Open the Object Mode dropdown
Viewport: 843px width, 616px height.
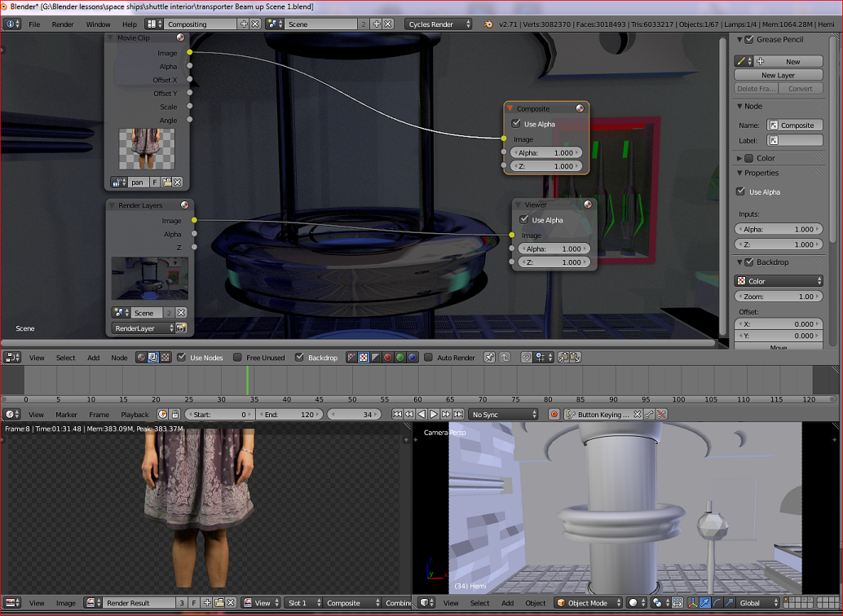pyautogui.click(x=588, y=603)
